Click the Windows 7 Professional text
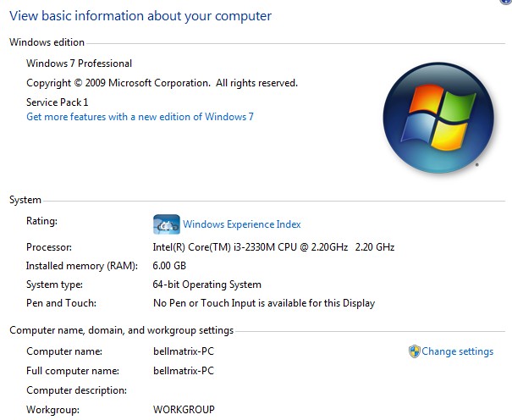The height and width of the screenshot is (420, 512). [80, 64]
